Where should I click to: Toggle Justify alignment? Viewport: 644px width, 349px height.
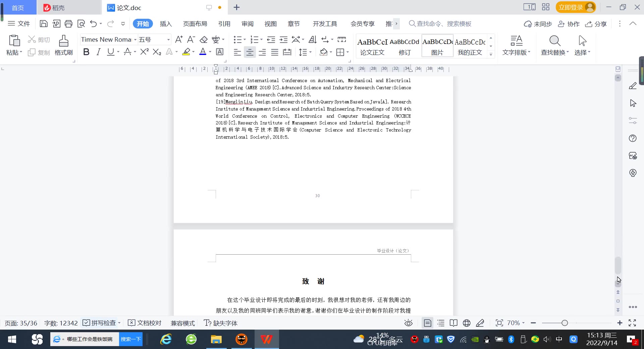tap(275, 52)
